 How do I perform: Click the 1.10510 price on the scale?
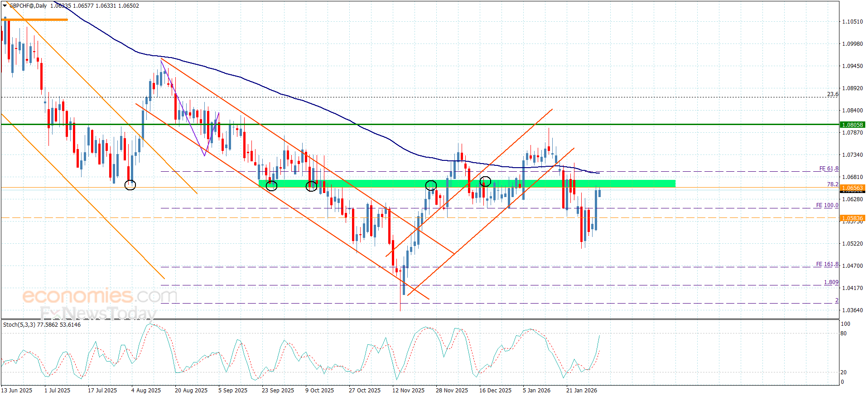[x=852, y=22]
